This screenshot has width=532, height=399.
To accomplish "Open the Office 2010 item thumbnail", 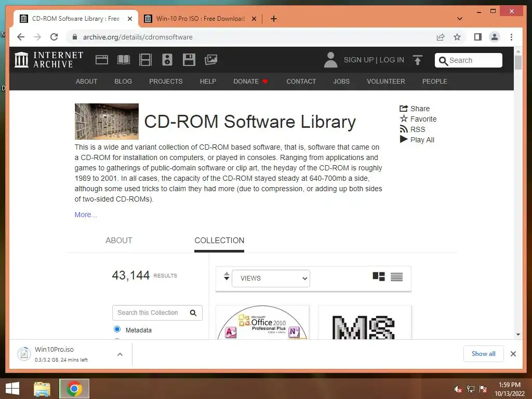I will click(262, 322).
